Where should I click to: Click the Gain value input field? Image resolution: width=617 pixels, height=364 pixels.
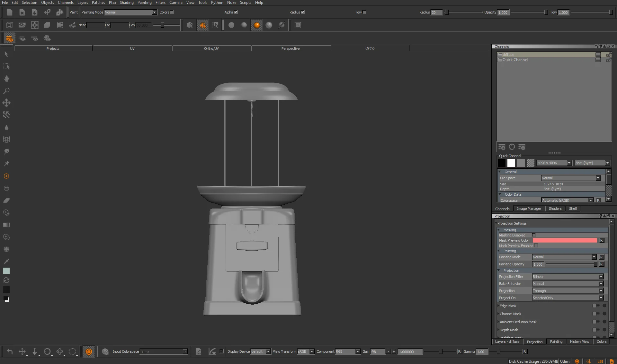click(x=378, y=351)
